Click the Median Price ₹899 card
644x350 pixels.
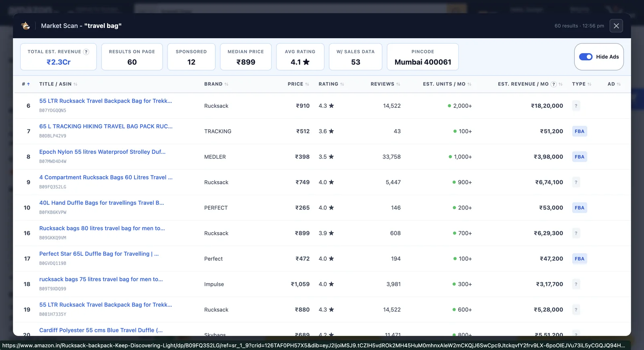[x=246, y=57]
